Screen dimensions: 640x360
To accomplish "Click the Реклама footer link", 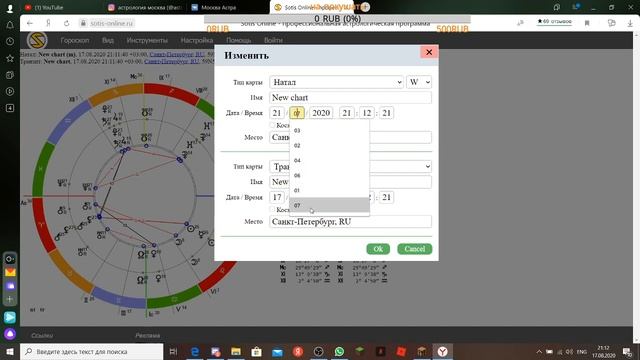I will (x=147, y=336).
